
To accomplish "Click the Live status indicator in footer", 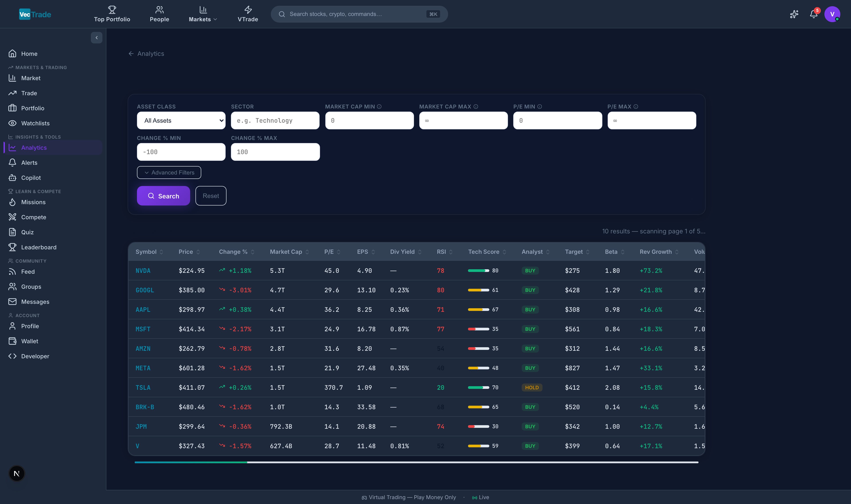I will click(480, 497).
